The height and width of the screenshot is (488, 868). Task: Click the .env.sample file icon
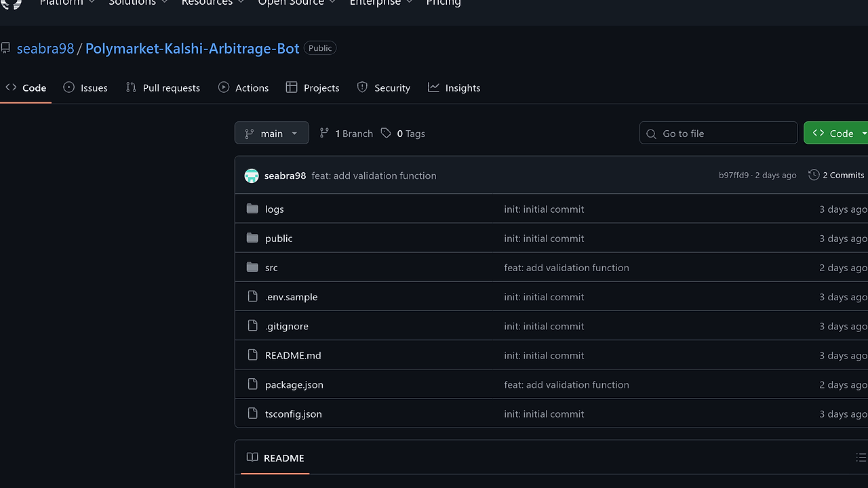pos(252,296)
